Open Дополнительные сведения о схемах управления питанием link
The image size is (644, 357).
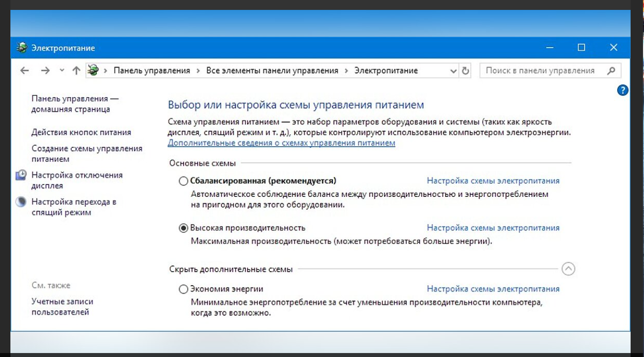tap(281, 143)
